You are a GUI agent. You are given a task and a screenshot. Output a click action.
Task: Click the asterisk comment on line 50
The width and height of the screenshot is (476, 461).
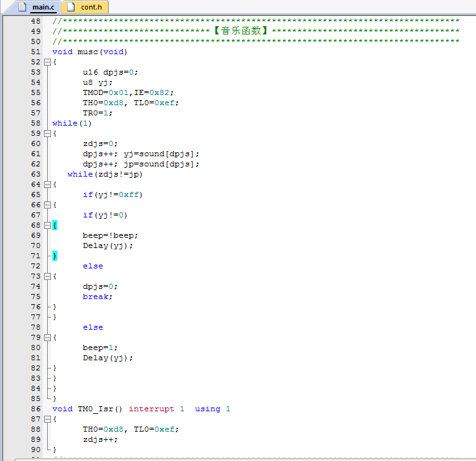coord(256,41)
